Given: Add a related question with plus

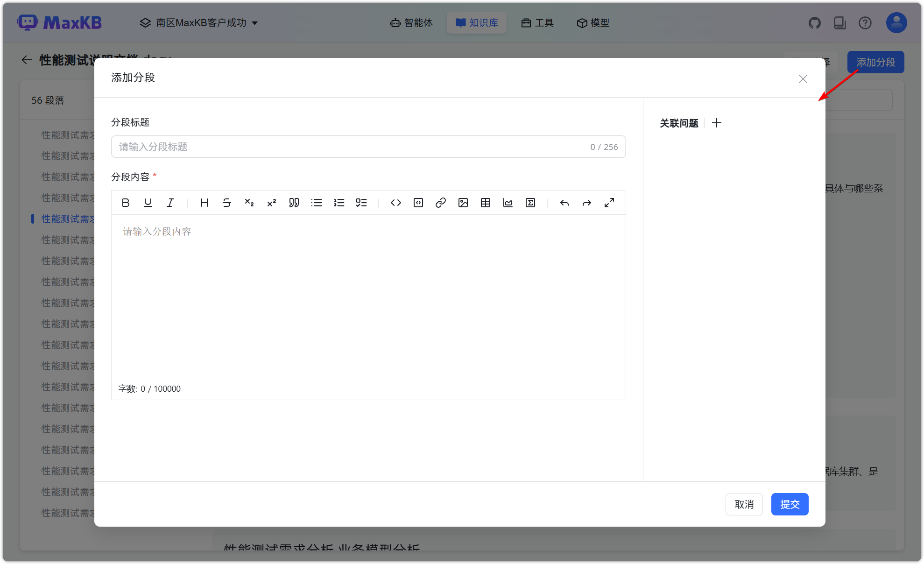Looking at the screenshot, I should [717, 123].
